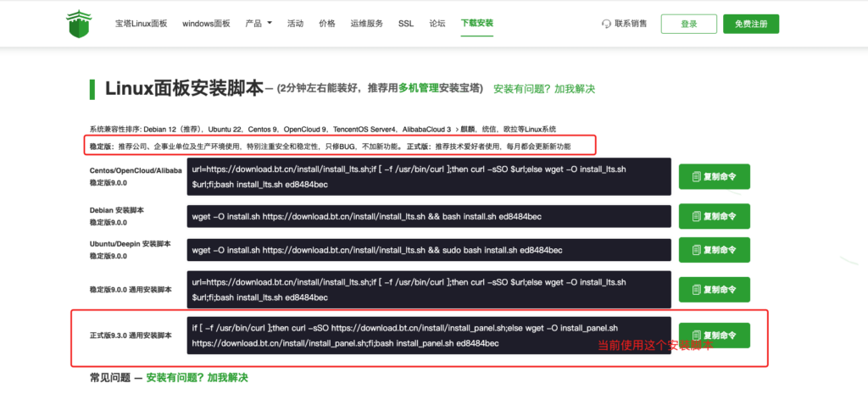The height and width of the screenshot is (394, 868).
Task: Open the windows面板 menu item
Action: tap(206, 24)
